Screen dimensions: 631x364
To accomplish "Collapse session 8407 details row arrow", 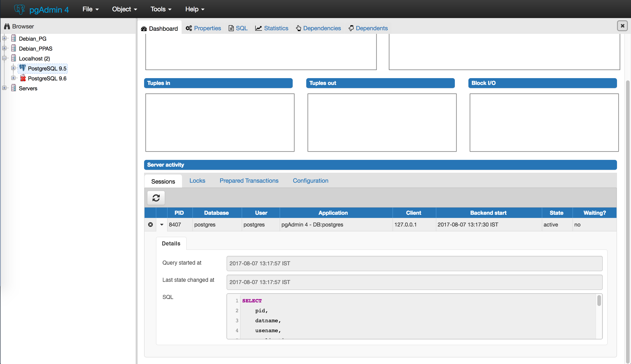I will (x=162, y=224).
